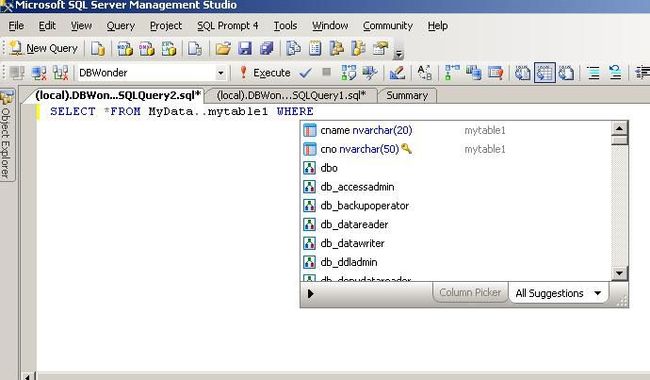Click the Cancel Executing Query stop icon
The image size is (650, 380).
click(327, 73)
